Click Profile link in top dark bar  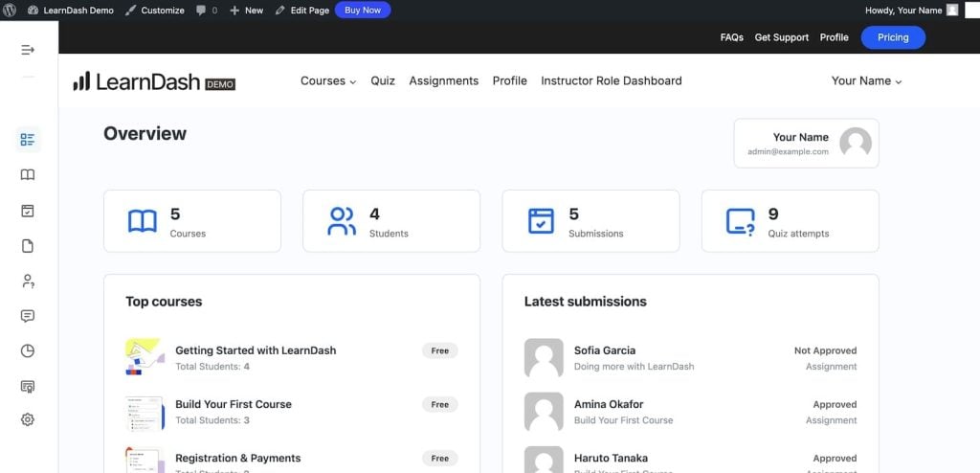pos(834,37)
